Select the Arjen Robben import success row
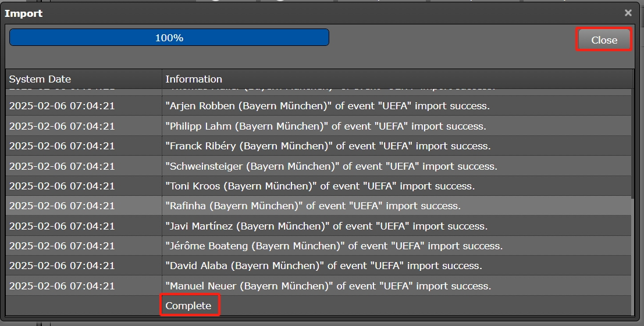 coord(328,106)
